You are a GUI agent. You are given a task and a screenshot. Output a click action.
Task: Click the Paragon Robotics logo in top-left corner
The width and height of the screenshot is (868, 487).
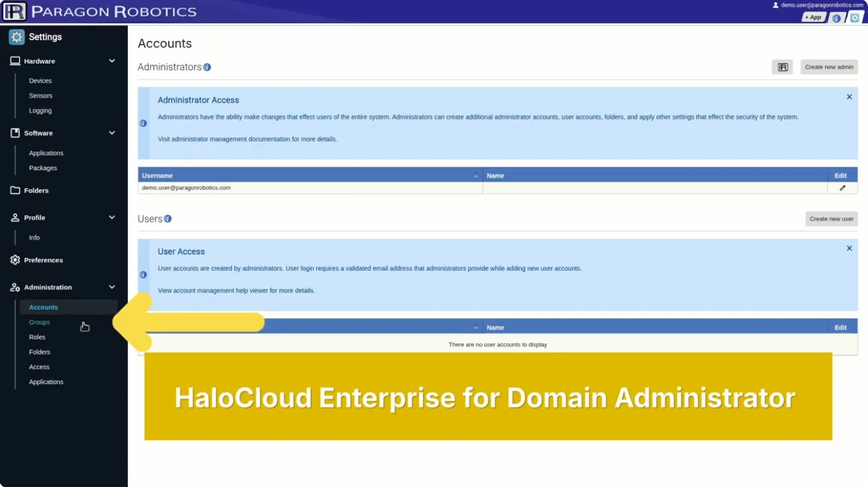pyautogui.click(x=14, y=11)
